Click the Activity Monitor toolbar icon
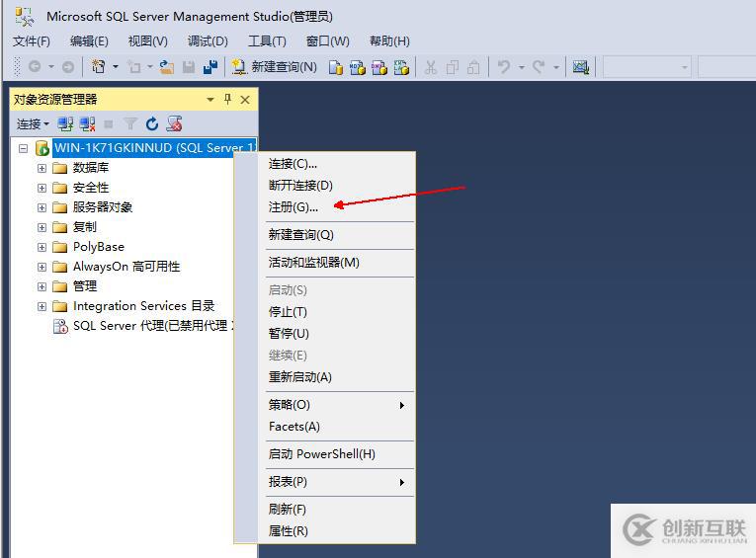This screenshot has width=756, height=558. point(580,67)
